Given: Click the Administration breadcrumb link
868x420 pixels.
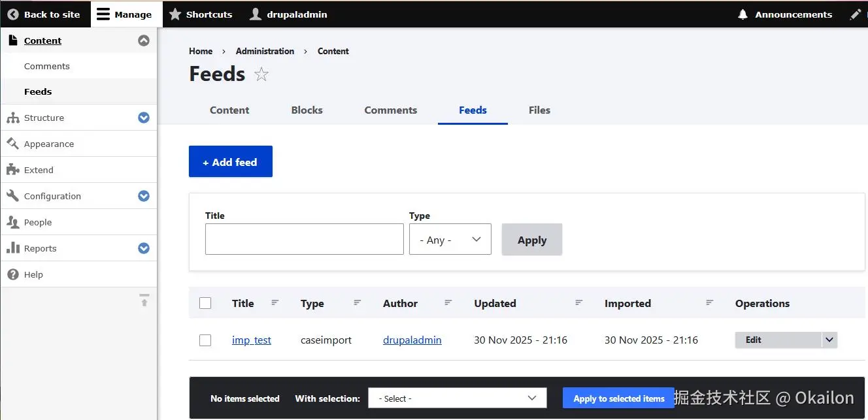Looking at the screenshot, I should pyautogui.click(x=265, y=51).
